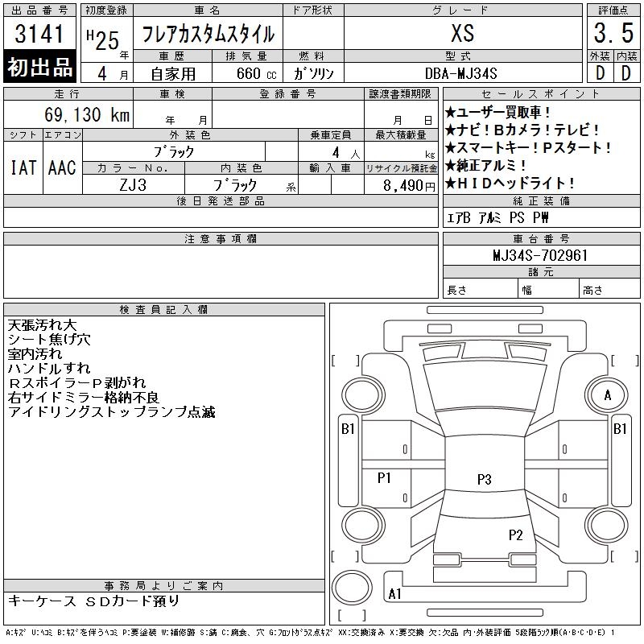Screen dimensions: 644x644
Task: Click the P3 mark on the roof
Action: coord(485,479)
